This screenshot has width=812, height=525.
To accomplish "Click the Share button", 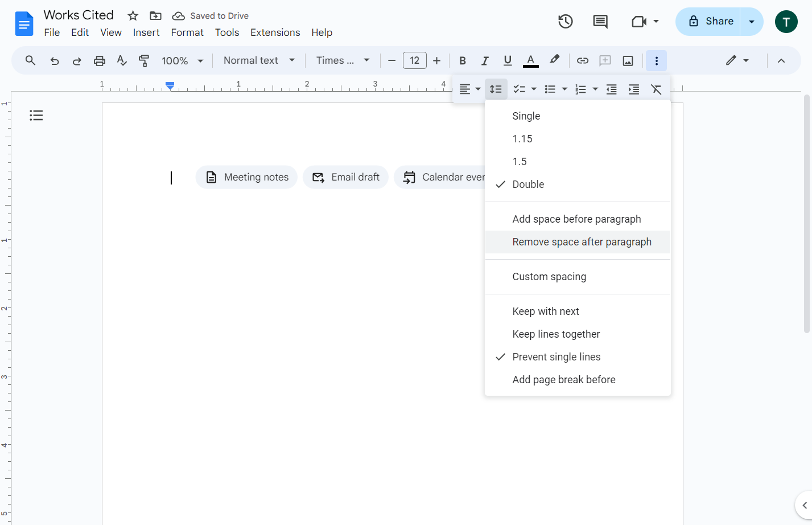I will point(708,22).
